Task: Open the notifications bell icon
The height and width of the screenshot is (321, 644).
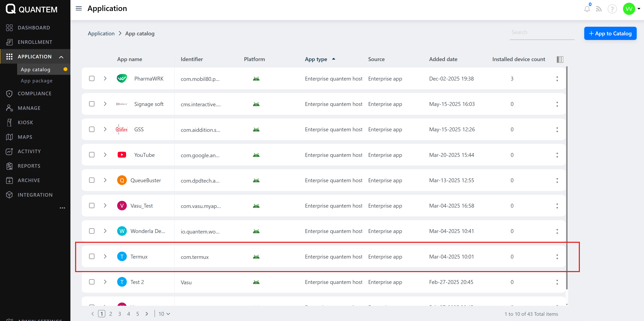Action: pyautogui.click(x=587, y=9)
